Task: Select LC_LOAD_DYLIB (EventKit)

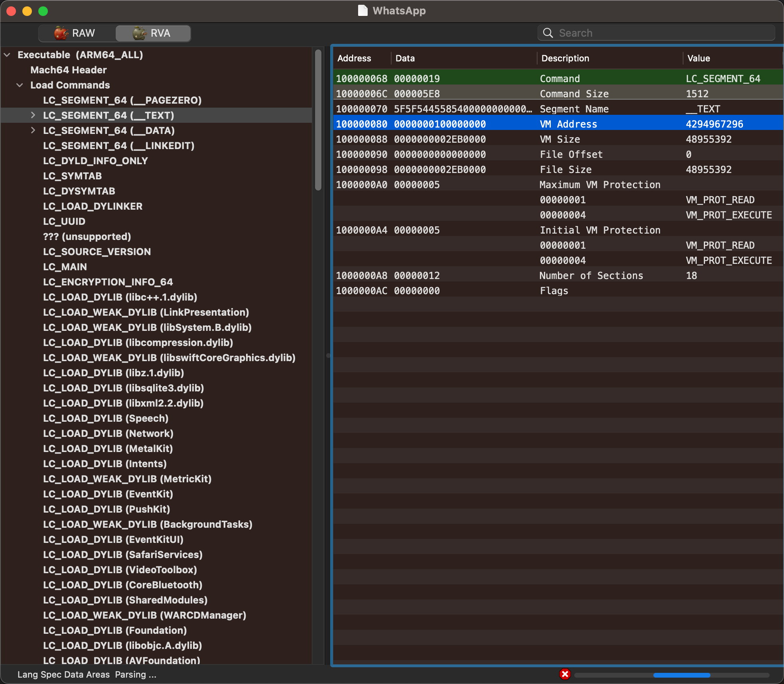Action: click(108, 494)
